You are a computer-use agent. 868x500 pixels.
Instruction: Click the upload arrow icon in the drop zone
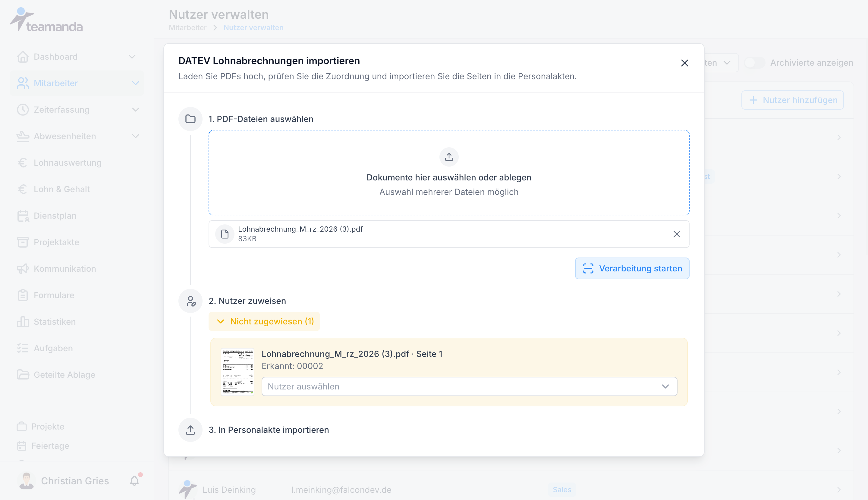(x=449, y=157)
